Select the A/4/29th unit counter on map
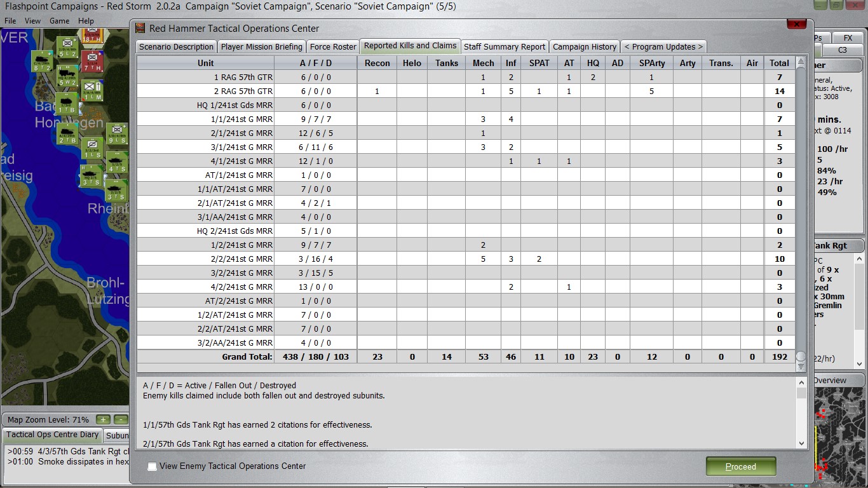 (x=66, y=134)
